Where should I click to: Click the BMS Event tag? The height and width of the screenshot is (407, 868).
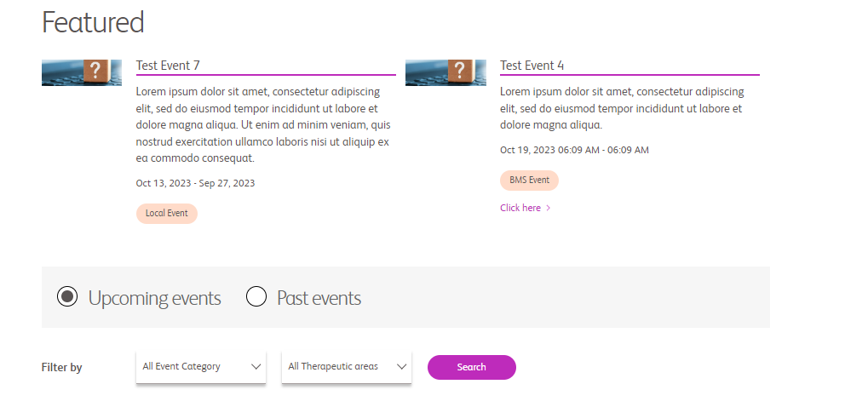(x=529, y=181)
